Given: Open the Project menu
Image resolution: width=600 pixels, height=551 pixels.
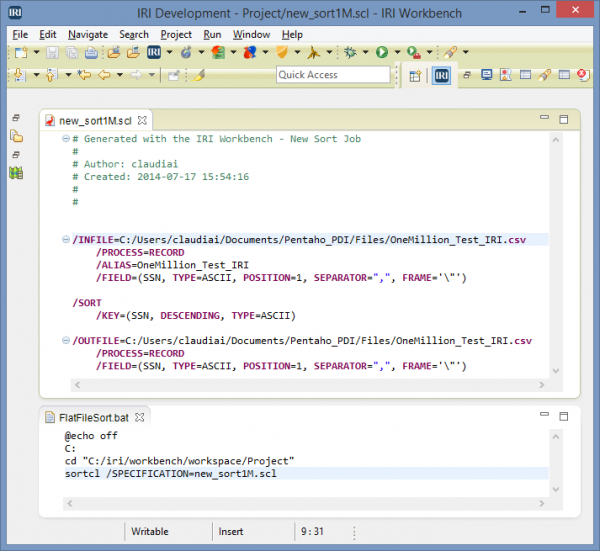Looking at the screenshot, I should point(176,34).
